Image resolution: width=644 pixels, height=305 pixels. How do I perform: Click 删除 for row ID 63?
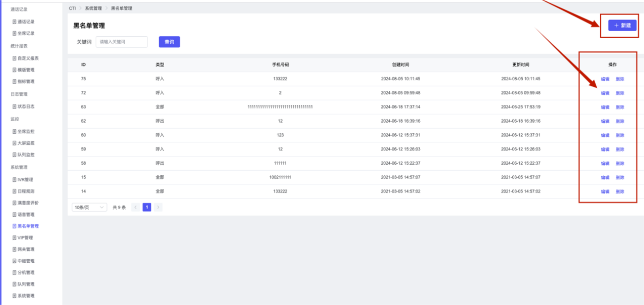(620, 107)
